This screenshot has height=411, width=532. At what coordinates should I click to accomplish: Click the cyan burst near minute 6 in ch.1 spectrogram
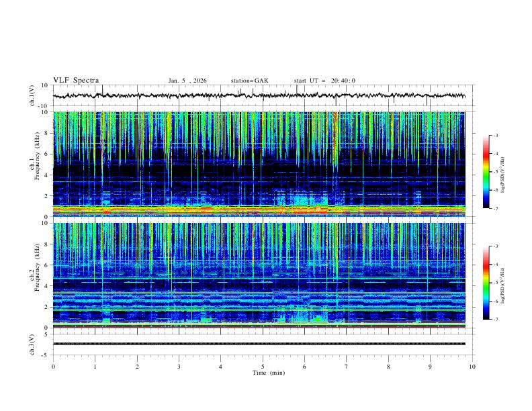pos(302,200)
